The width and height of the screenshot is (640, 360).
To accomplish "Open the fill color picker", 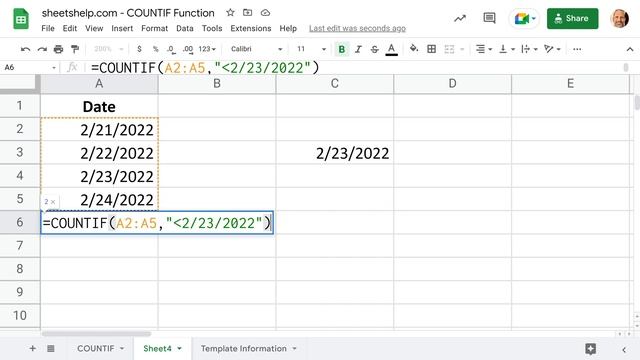I will (x=414, y=49).
